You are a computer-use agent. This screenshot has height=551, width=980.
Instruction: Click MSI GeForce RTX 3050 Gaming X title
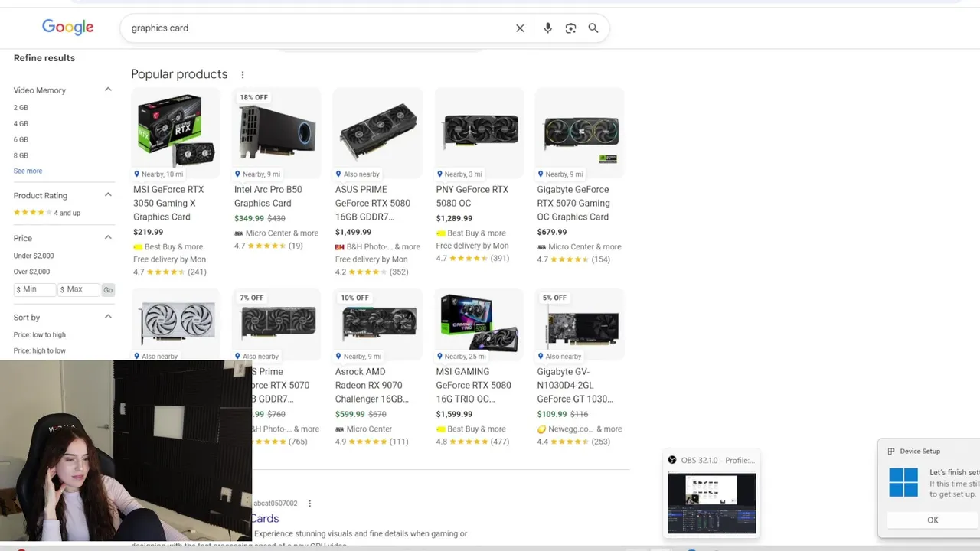(x=168, y=204)
